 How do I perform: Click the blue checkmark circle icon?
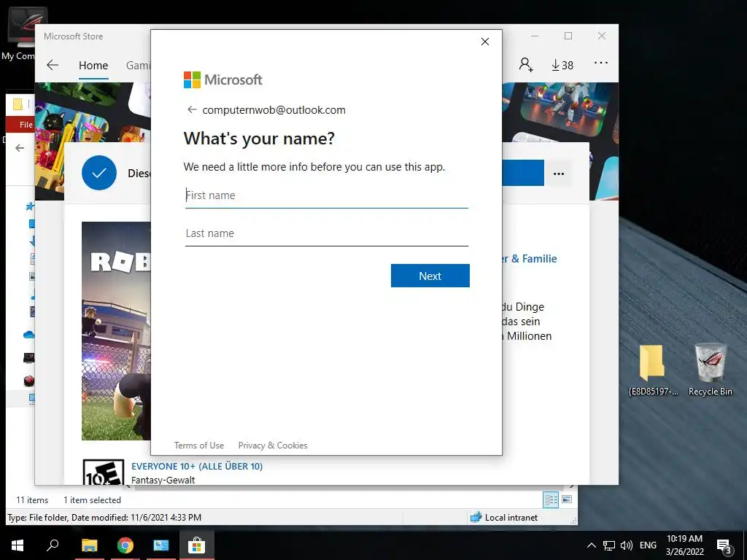click(99, 173)
